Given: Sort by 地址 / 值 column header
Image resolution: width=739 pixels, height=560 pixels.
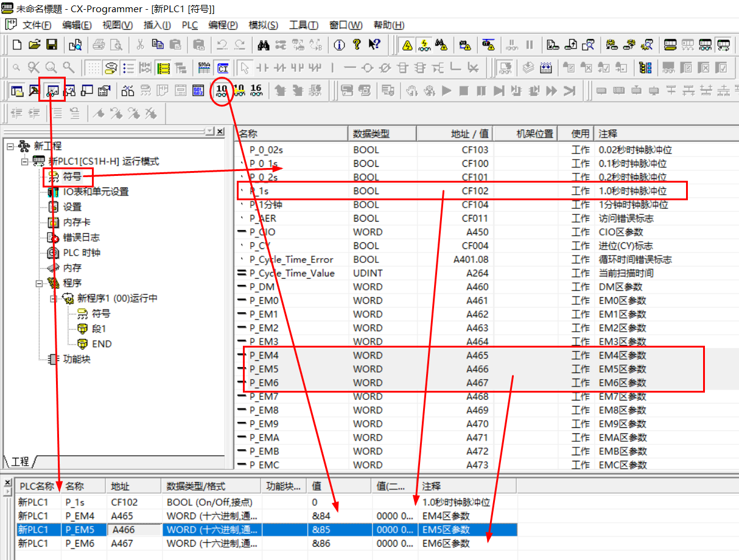Looking at the screenshot, I should [455, 133].
